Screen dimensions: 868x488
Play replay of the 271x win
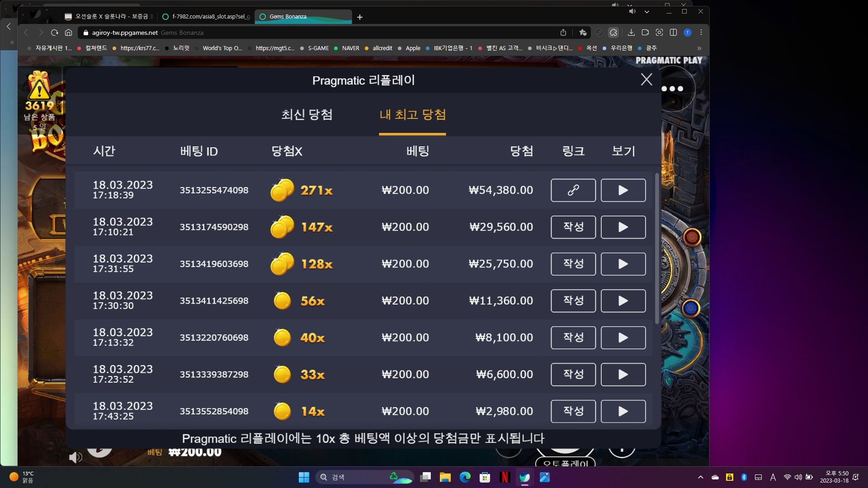click(623, 190)
